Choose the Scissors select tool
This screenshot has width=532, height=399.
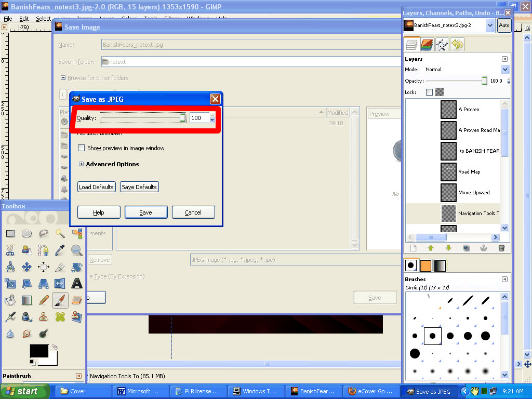(10, 250)
